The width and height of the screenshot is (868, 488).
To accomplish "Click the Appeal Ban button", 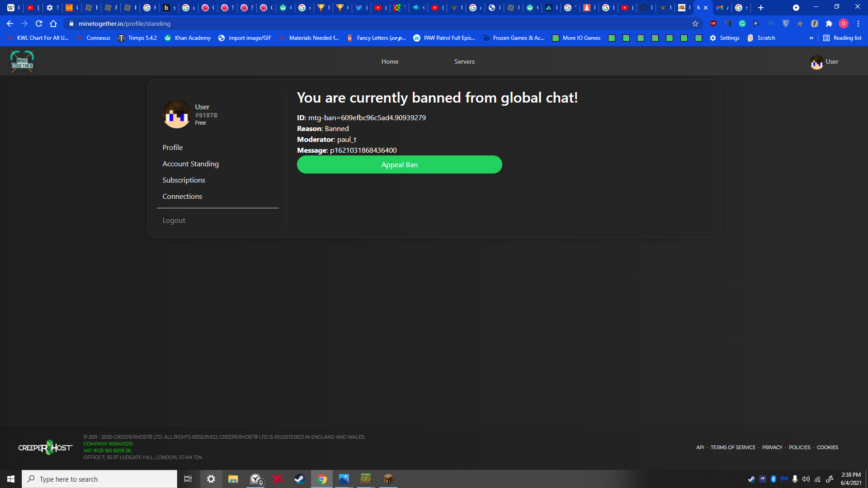I will coord(399,164).
